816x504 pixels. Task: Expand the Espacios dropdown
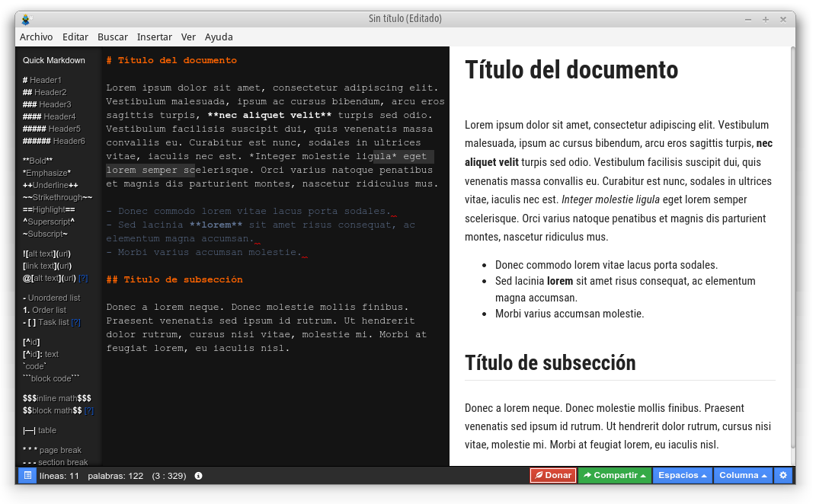tap(682, 475)
